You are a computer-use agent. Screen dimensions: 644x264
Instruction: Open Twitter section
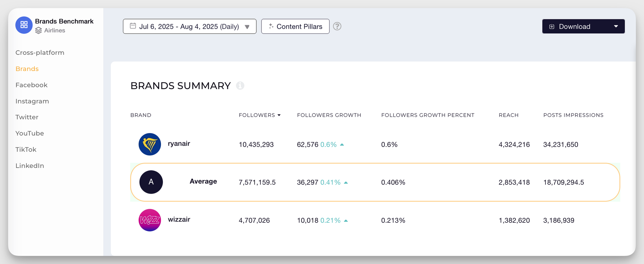[x=27, y=117]
